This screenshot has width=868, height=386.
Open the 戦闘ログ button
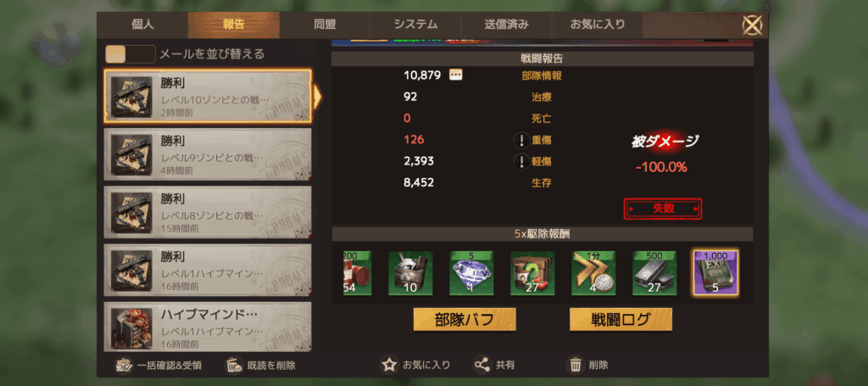point(620,320)
